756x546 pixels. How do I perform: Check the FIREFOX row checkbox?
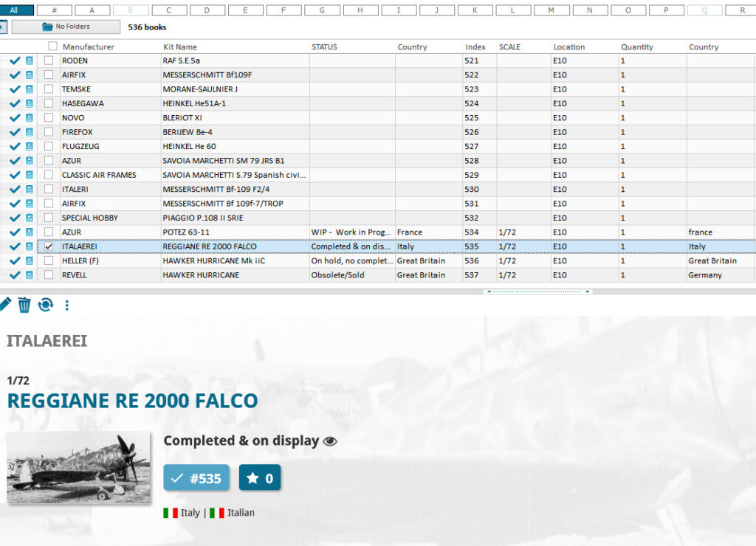tap(49, 132)
